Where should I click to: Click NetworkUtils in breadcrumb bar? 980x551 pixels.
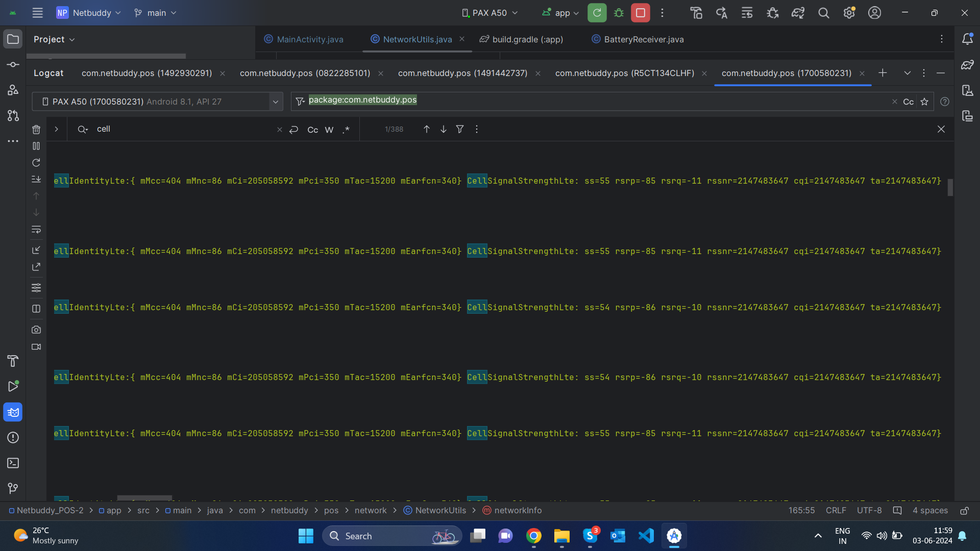tap(440, 510)
